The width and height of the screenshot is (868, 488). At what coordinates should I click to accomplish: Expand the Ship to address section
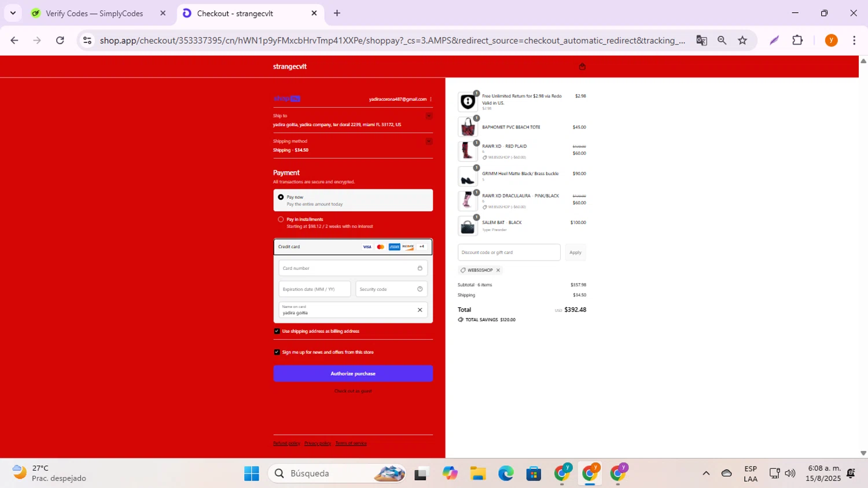point(429,116)
